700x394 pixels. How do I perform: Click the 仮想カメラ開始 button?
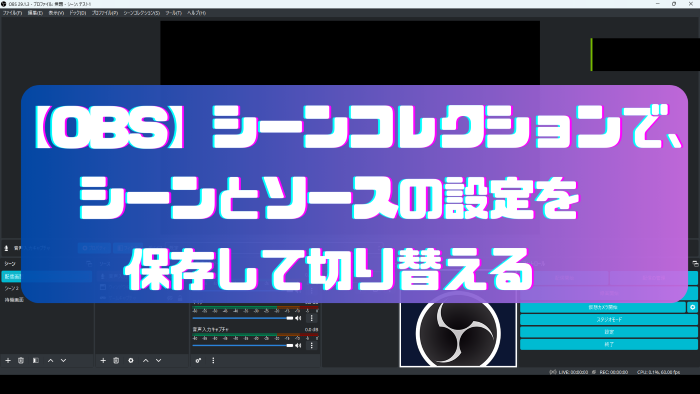coord(603,307)
